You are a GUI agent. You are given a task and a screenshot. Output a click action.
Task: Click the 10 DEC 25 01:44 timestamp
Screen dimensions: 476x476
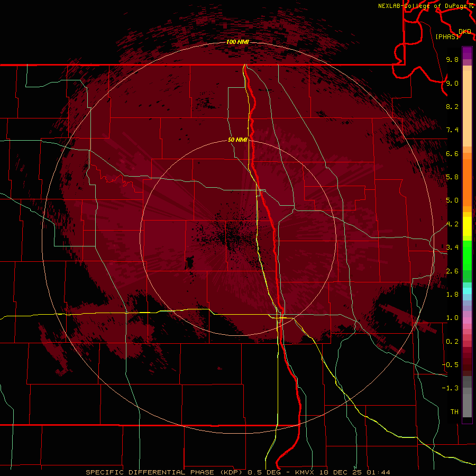point(354,472)
